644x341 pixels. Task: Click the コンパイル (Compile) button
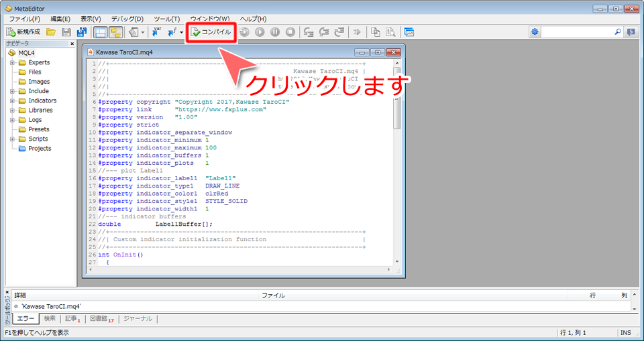pos(211,31)
